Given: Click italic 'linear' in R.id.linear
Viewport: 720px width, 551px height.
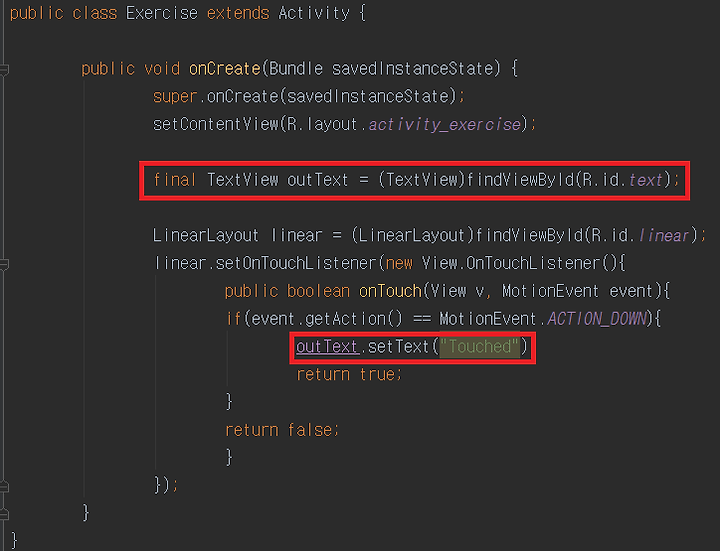Looking at the screenshot, I should click(x=664, y=236).
